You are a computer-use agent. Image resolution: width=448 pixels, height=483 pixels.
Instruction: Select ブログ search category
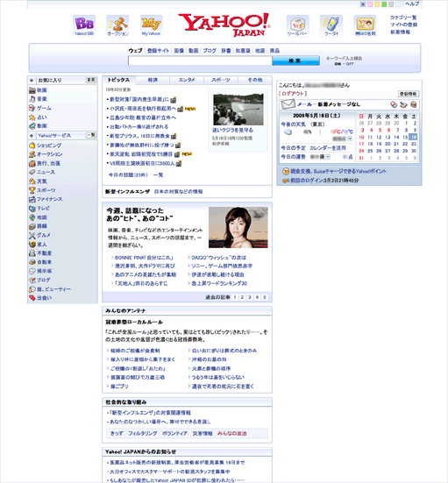[210, 51]
